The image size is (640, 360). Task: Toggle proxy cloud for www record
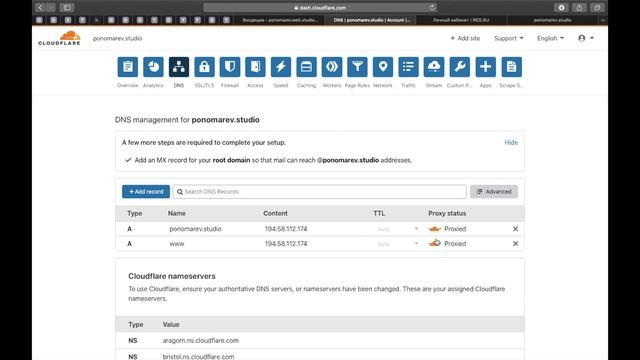click(x=434, y=244)
